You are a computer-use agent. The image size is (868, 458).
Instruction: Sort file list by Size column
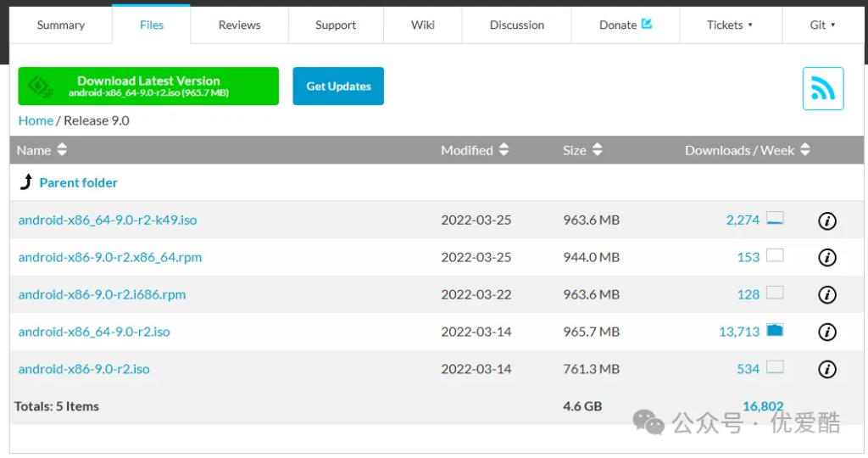tap(582, 150)
